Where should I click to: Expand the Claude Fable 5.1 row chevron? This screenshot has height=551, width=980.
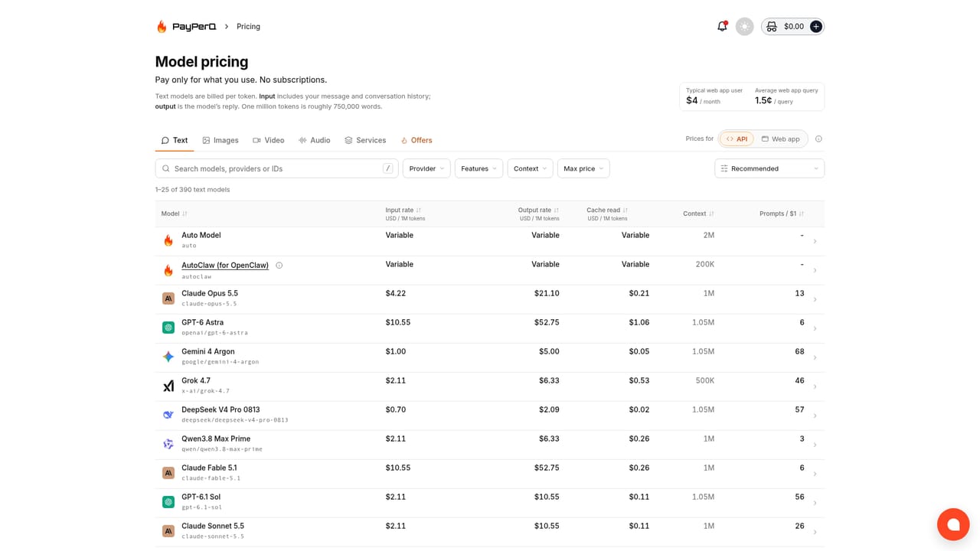(815, 474)
